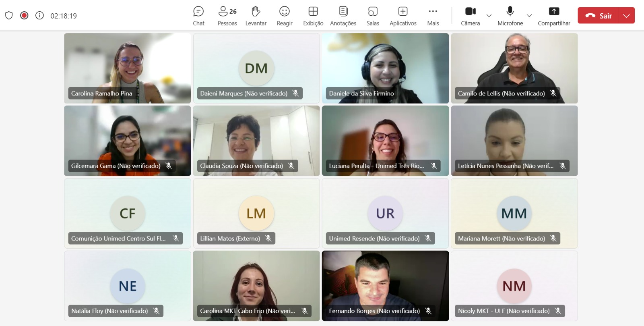Click the shield security icon

pos(9,15)
